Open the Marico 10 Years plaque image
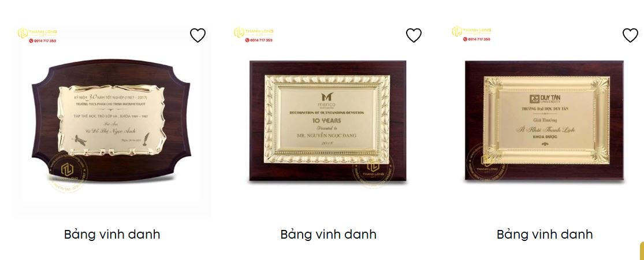The image size is (644, 260). (327, 121)
